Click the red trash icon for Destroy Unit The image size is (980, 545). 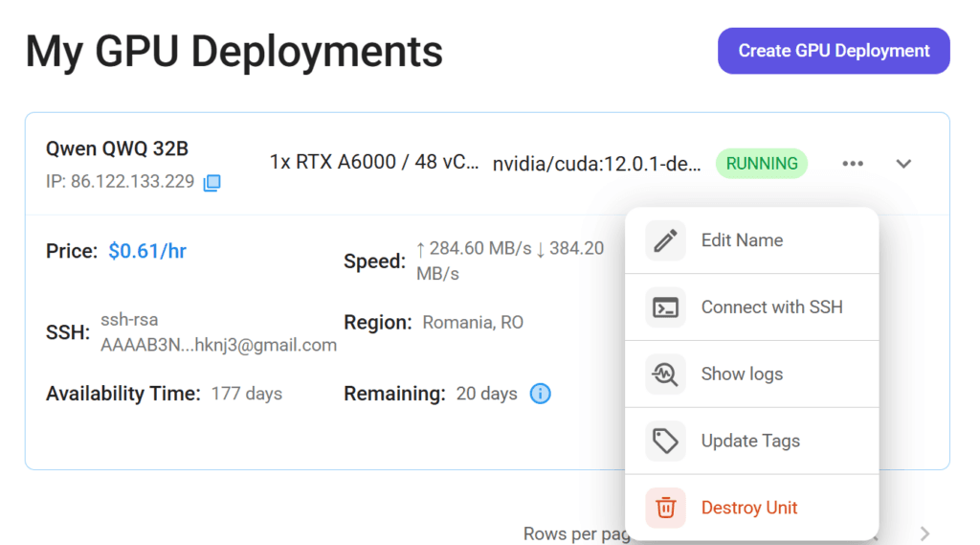665,508
